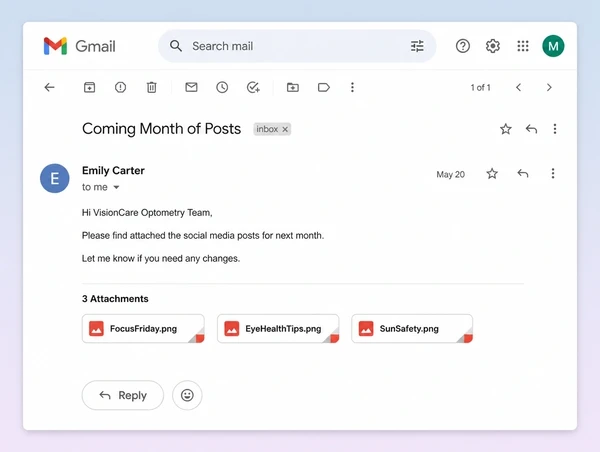Reply icon next to May 20
The width and height of the screenshot is (600, 452).
(x=523, y=174)
